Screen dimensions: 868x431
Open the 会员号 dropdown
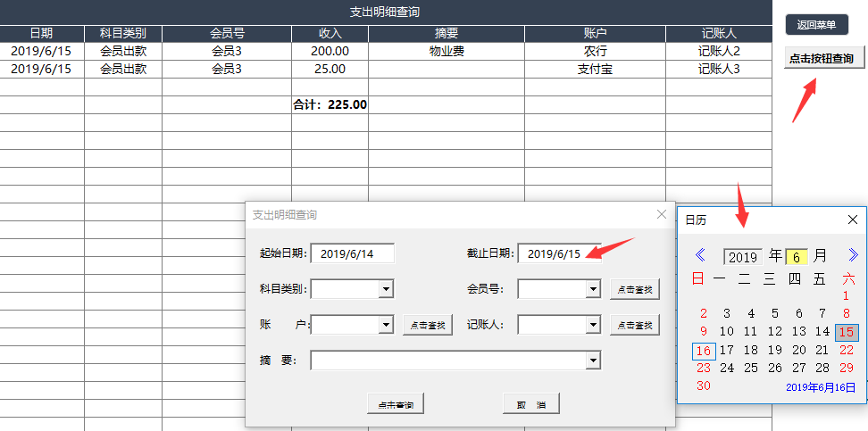point(594,289)
